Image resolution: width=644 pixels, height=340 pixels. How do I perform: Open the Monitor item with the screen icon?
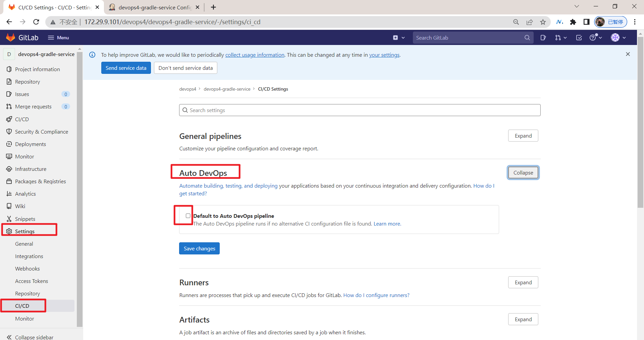click(24, 156)
